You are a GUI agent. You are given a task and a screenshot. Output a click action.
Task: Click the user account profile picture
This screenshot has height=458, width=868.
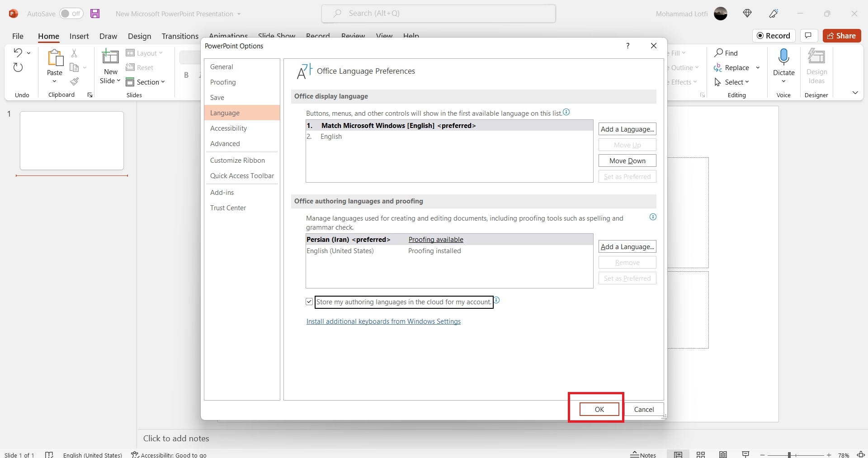pos(721,14)
